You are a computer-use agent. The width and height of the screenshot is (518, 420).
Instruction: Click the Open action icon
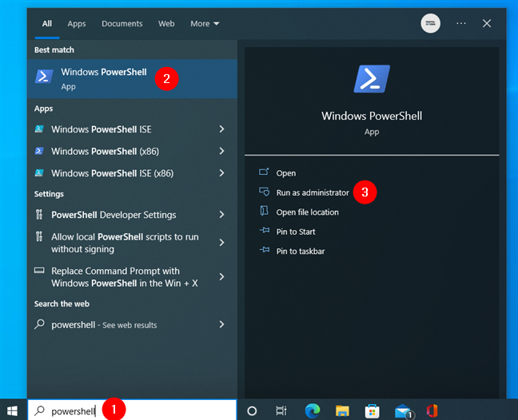pos(264,172)
